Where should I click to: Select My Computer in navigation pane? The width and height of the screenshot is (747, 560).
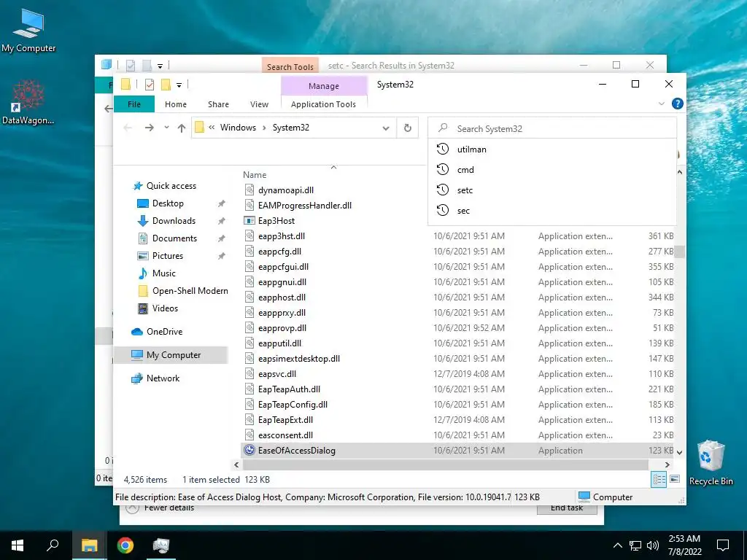click(171, 355)
